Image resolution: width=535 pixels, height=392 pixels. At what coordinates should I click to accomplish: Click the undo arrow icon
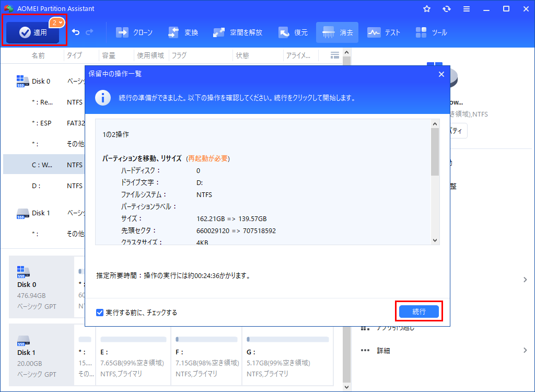[x=76, y=32]
